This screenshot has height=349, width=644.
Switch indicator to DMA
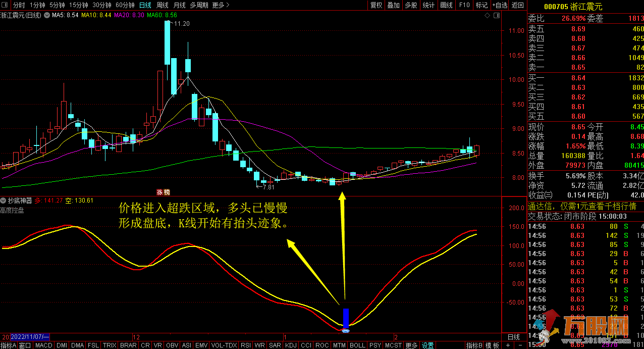78,345
